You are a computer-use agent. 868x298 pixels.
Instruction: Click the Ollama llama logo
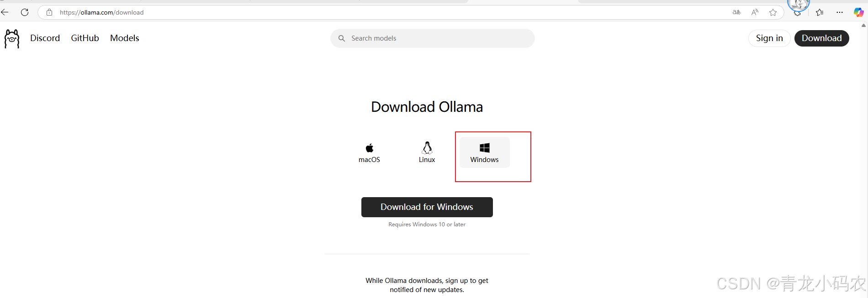click(x=12, y=39)
